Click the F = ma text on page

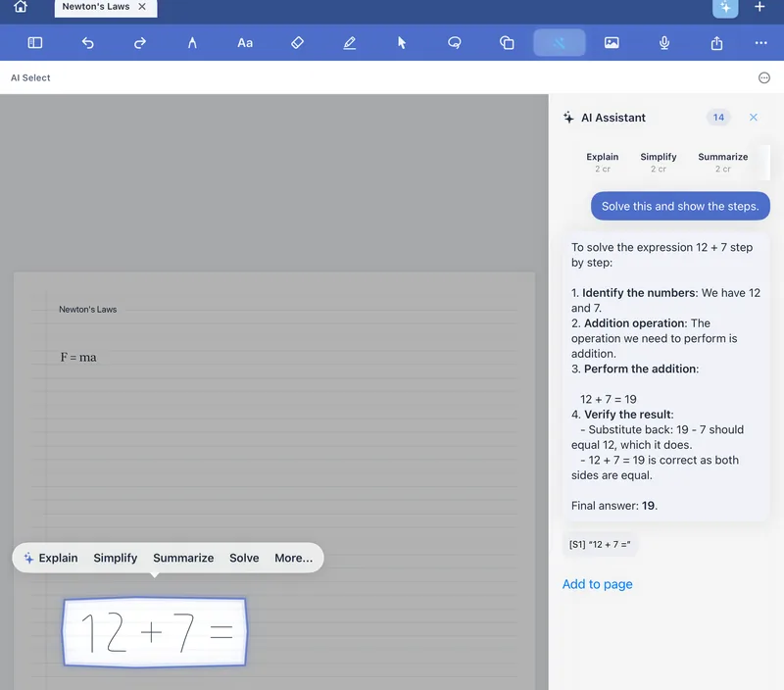[78, 357]
